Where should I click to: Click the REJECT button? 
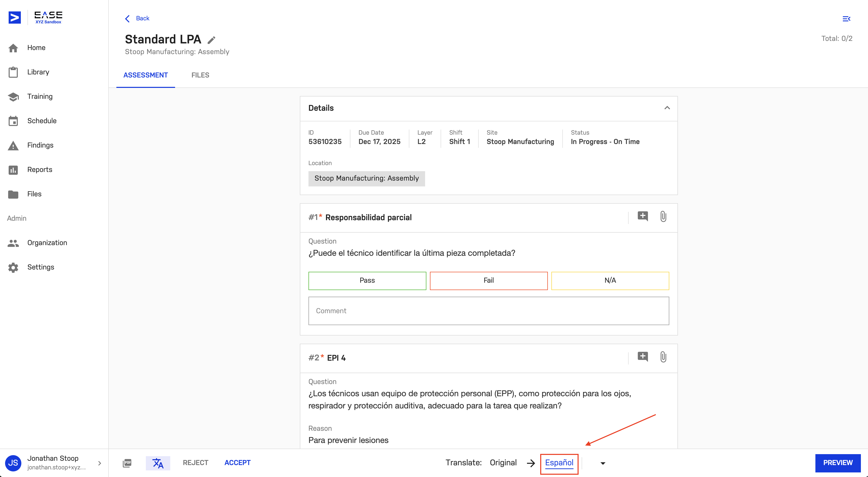pyautogui.click(x=195, y=463)
